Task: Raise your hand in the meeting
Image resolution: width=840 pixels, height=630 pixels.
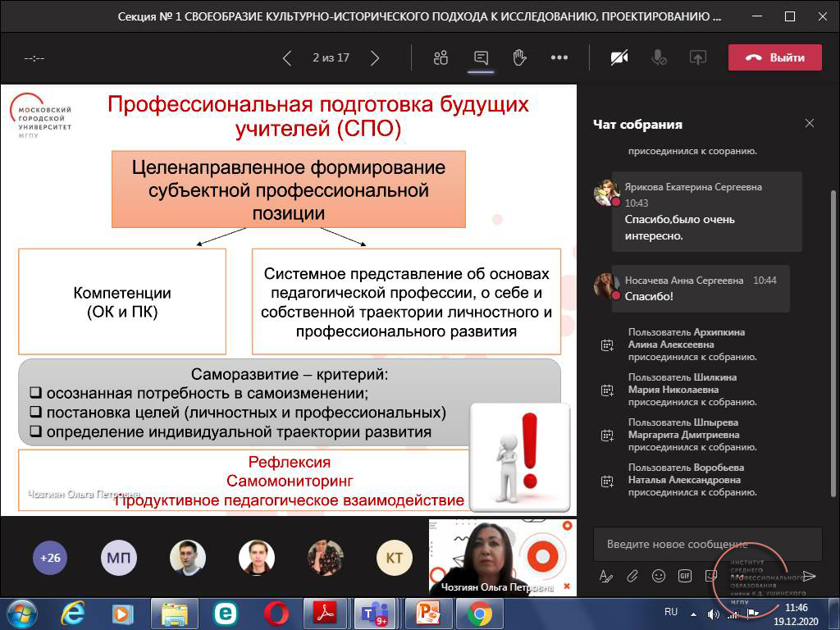Action: pos(519,57)
